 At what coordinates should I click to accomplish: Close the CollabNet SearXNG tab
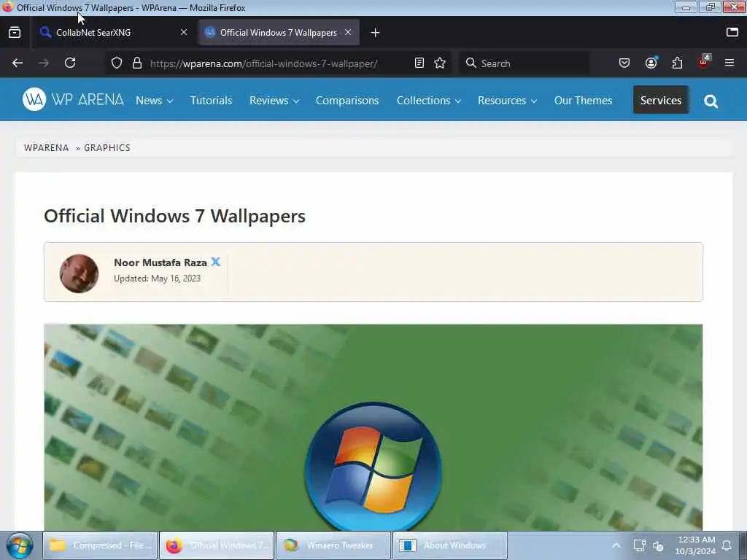coord(184,32)
